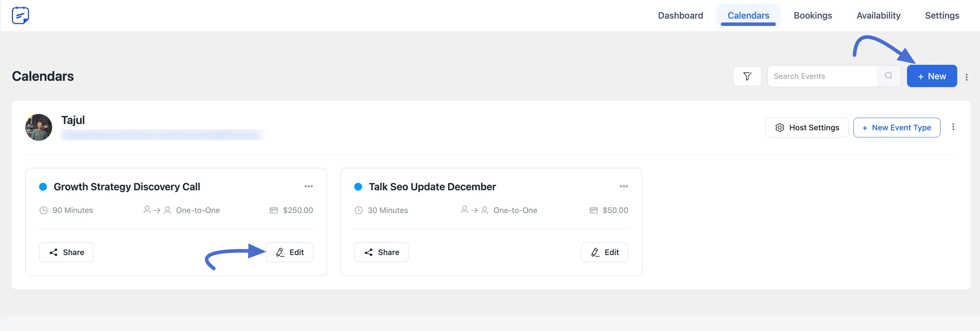Click the app logo icon
980x331 pixels.
[20, 15]
